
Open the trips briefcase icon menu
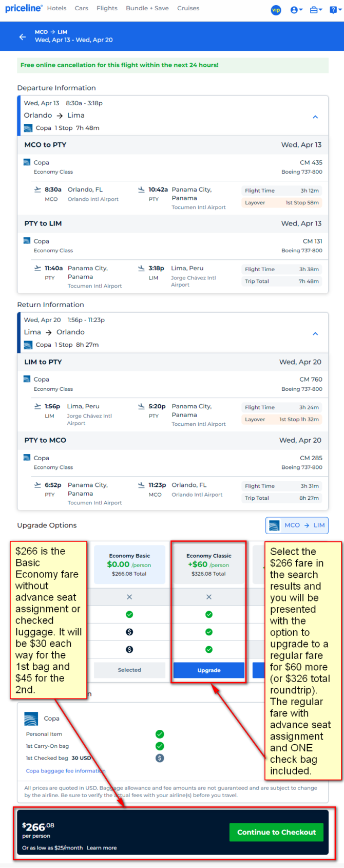pyautogui.click(x=316, y=10)
